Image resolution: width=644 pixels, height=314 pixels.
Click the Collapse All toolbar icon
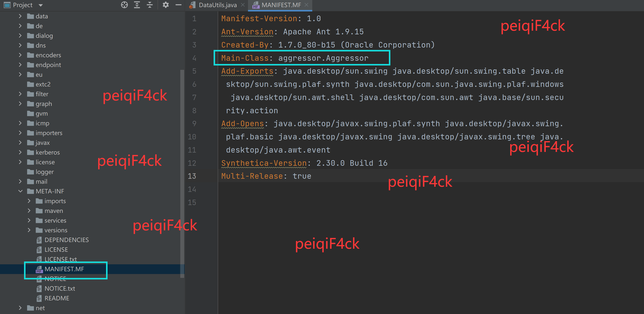click(150, 5)
